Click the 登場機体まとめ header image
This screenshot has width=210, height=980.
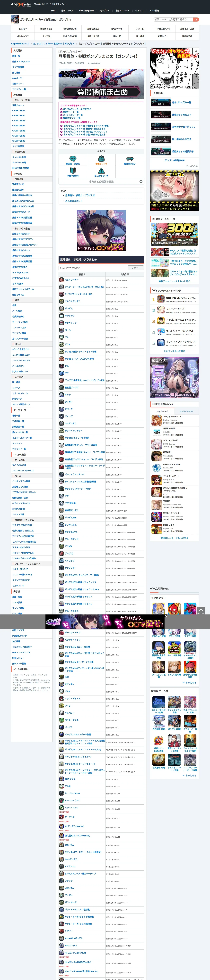coord(101,84)
